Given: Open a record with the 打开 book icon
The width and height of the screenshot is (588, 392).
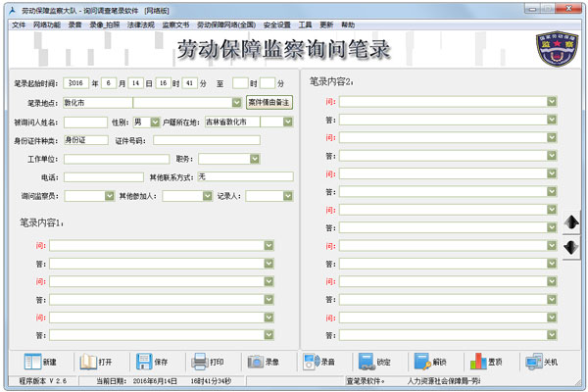Looking at the screenshot, I should pos(88,362).
